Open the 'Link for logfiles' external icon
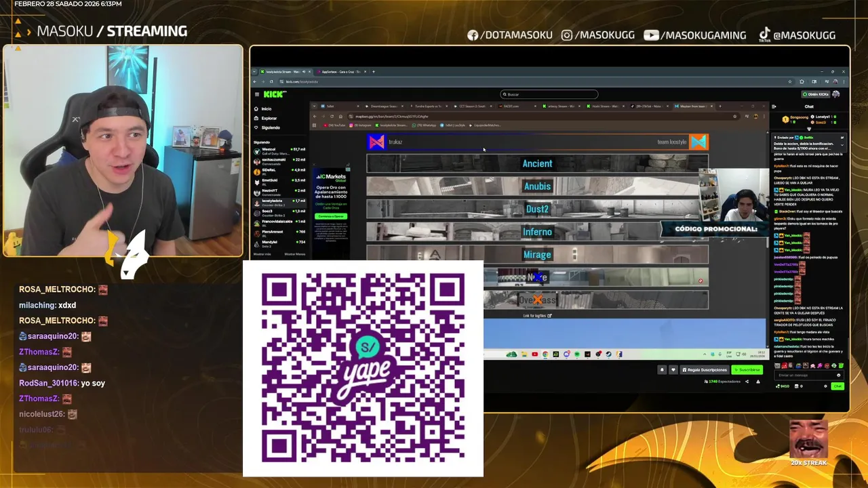 click(549, 315)
